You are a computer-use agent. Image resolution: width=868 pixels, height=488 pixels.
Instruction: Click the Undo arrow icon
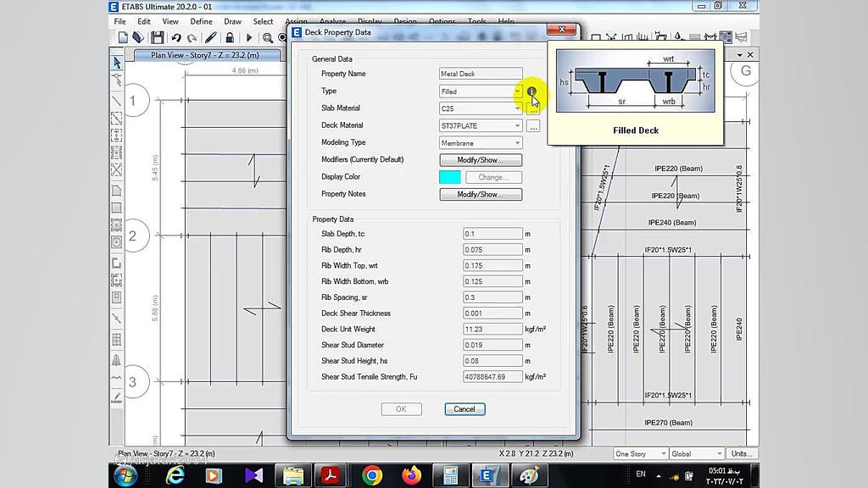click(x=176, y=37)
